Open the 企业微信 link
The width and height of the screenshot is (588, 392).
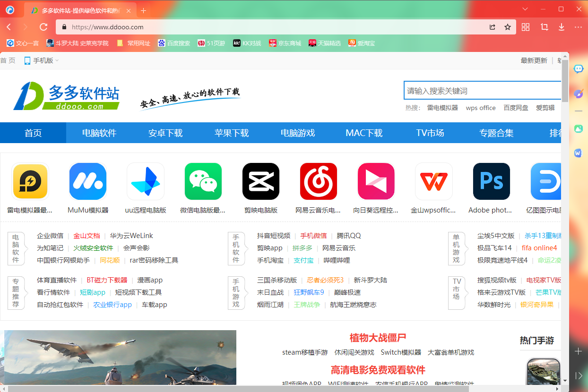(50, 236)
